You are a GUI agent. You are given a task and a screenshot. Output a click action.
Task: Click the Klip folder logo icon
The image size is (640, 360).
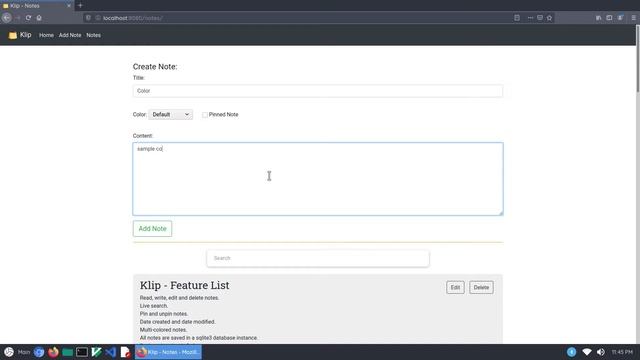coord(13,35)
